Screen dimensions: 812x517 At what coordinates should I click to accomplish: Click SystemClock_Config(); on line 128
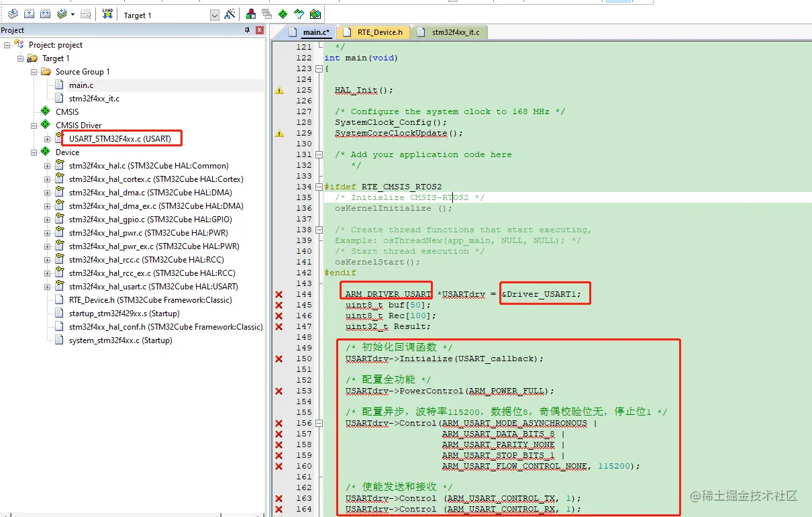click(391, 122)
